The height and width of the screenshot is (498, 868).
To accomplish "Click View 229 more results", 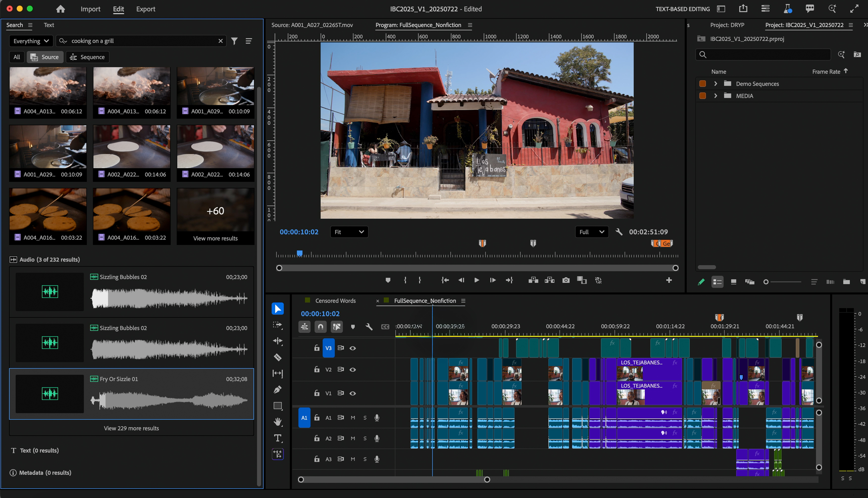I will [x=131, y=428].
